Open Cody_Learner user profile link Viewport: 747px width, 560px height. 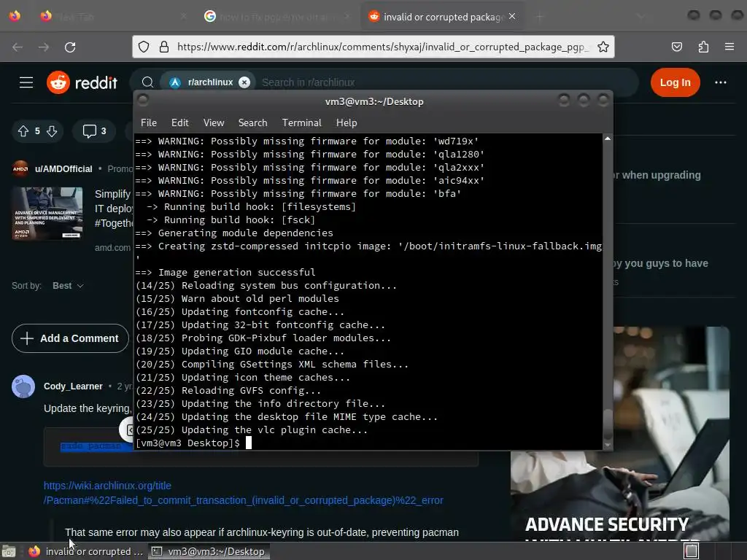pos(73,386)
